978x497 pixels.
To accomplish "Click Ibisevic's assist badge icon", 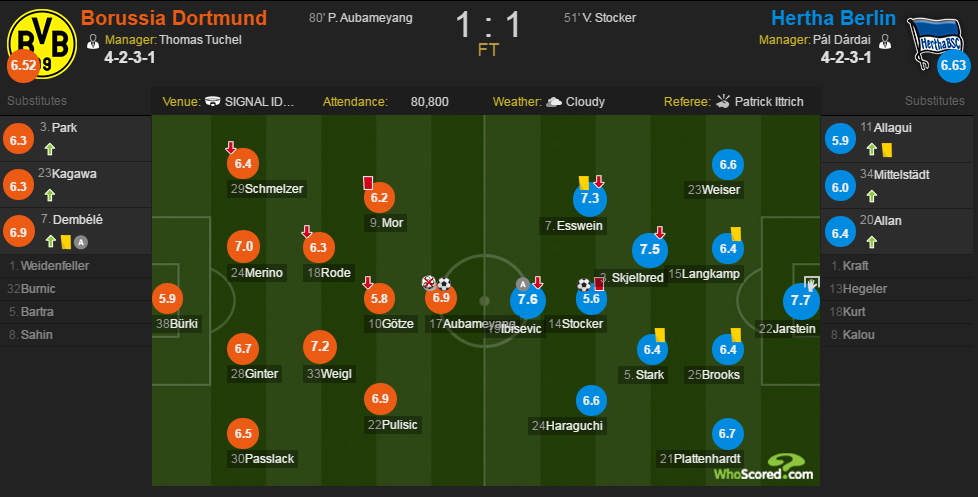I will click(x=523, y=284).
